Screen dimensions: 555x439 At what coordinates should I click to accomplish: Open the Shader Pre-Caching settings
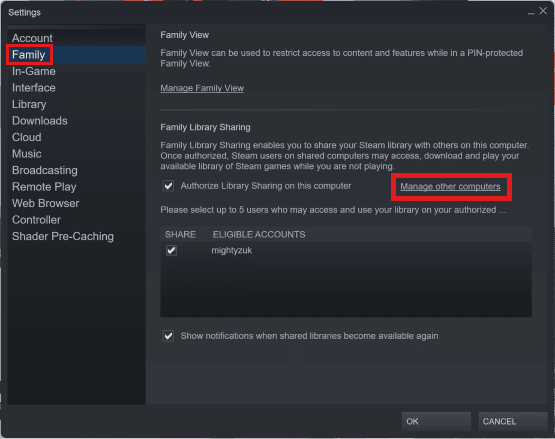tap(63, 236)
